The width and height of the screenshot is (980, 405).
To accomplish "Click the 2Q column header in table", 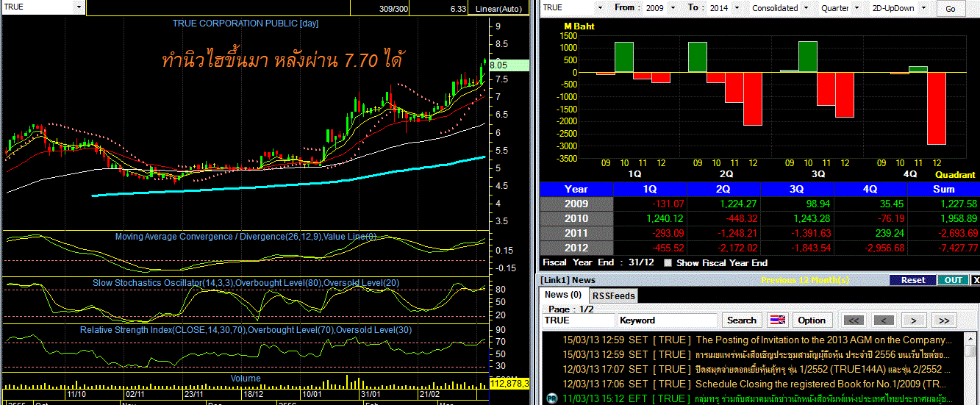I will tap(723, 189).
